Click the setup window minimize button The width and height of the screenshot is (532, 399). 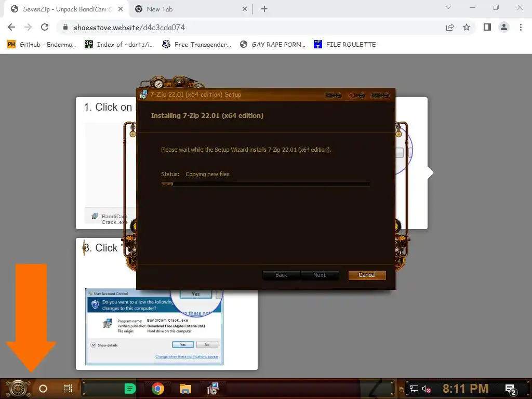[333, 96]
